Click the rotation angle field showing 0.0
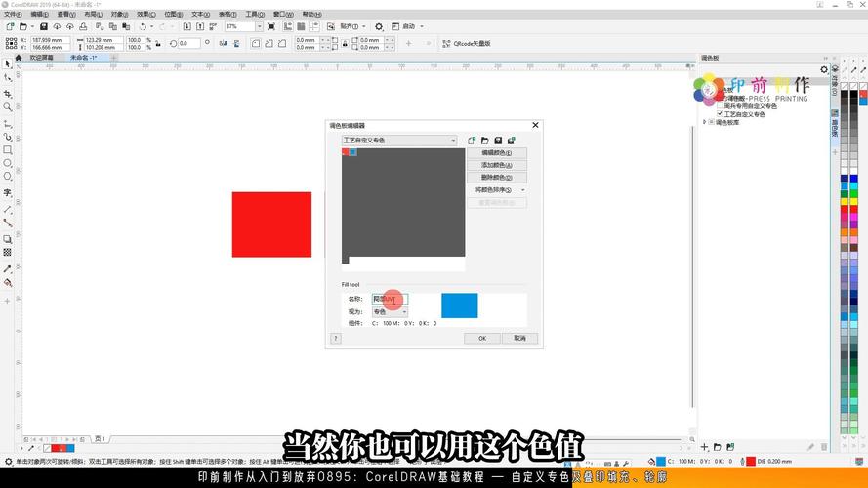868x488 pixels. (x=188, y=43)
